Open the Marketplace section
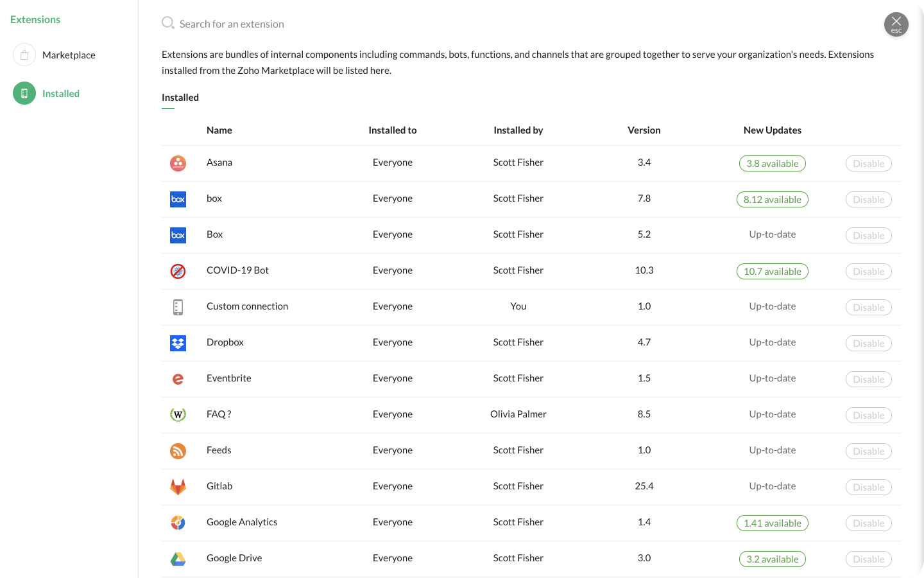This screenshot has width=924, height=578. [69, 55]
